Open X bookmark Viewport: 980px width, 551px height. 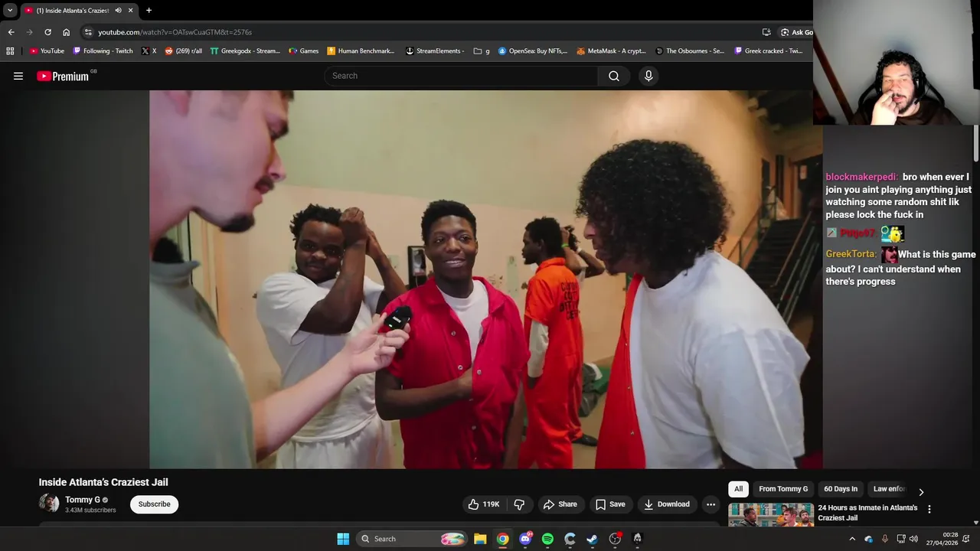pyautogui.click(x=149, y=51)
